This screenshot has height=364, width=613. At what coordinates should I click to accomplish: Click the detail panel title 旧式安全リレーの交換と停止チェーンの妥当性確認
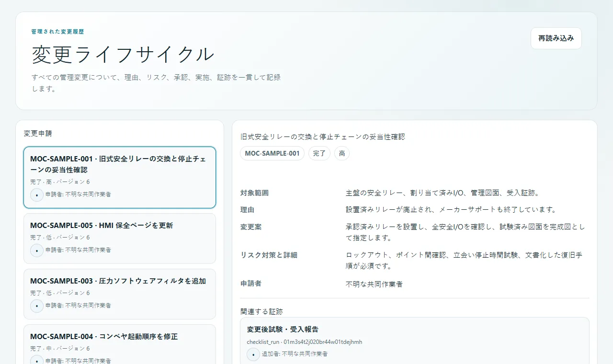pyautogui.click(x=322, y=137)
